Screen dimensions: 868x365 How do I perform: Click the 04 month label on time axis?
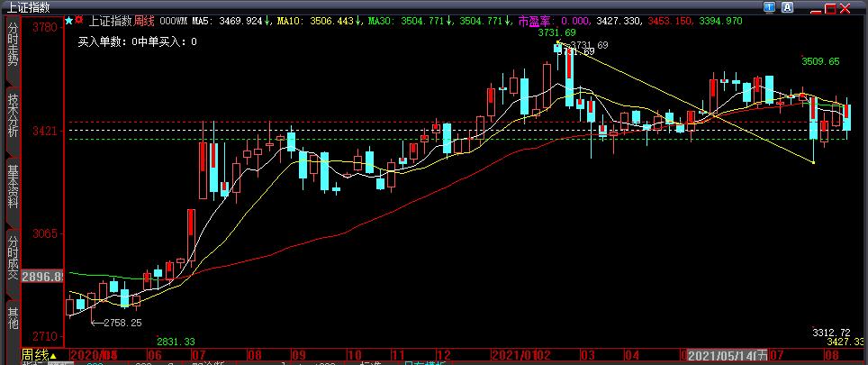[x=632, y=355]
